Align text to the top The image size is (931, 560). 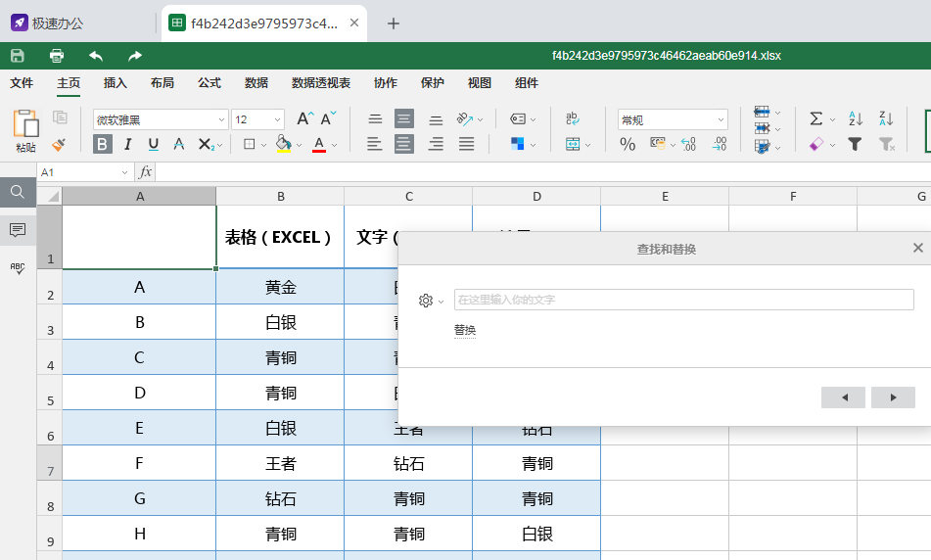point(375,119)
